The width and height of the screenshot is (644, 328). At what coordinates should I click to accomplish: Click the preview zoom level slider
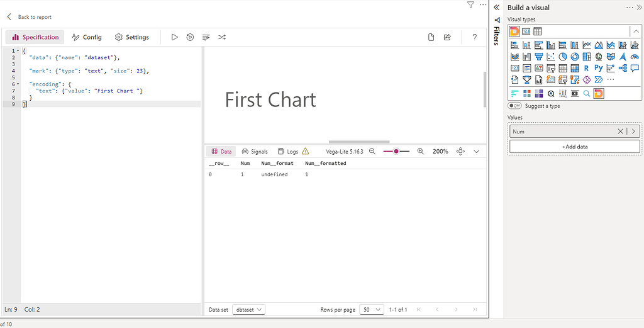396,152
